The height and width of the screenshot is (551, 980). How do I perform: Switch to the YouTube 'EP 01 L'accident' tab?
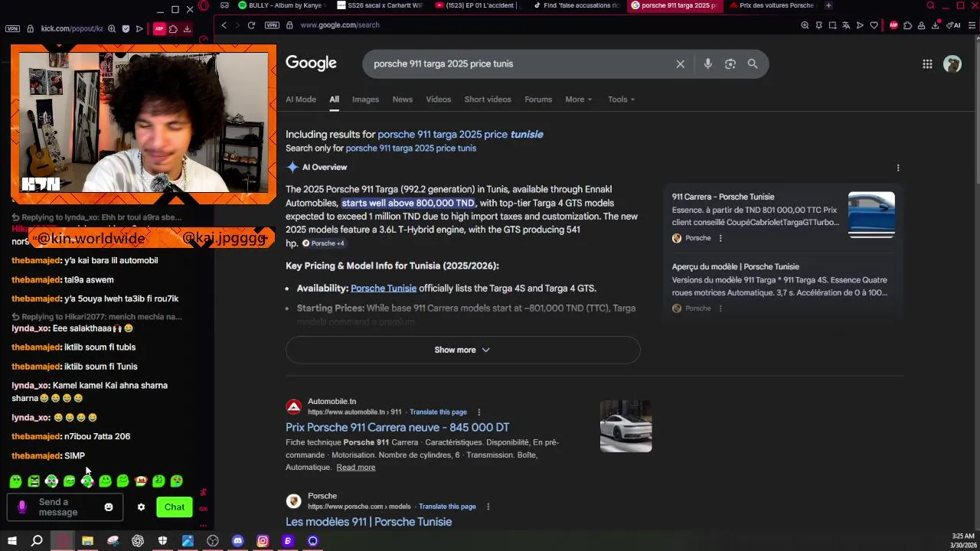477,5
